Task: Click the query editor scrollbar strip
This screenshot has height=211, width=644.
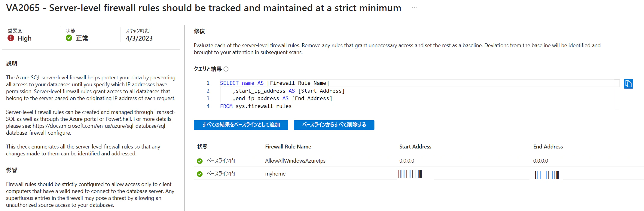Action: pyautogui.click(x=617, y=95)
